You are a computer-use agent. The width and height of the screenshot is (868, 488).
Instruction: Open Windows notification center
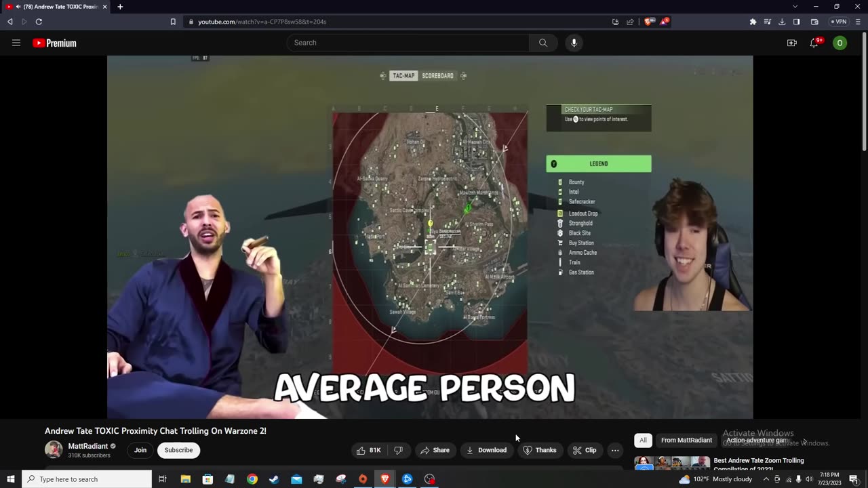[x=854, y=479]
